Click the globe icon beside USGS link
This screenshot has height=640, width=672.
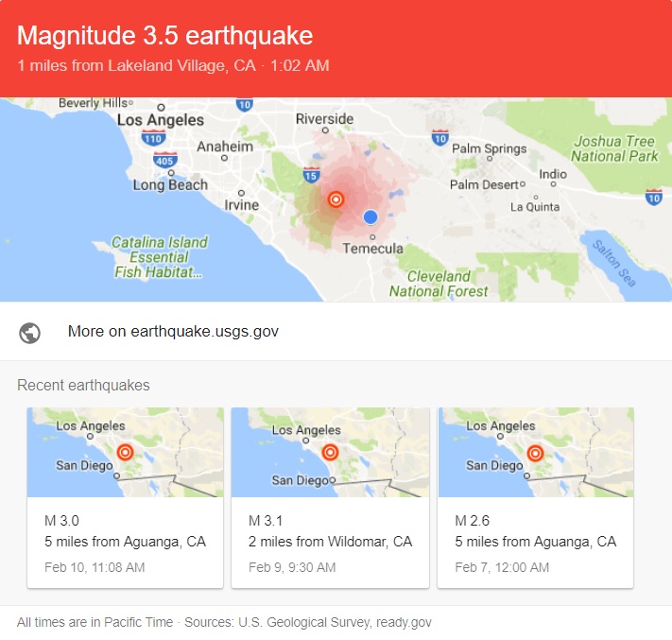pyautogui.click(x=29, y=333)
